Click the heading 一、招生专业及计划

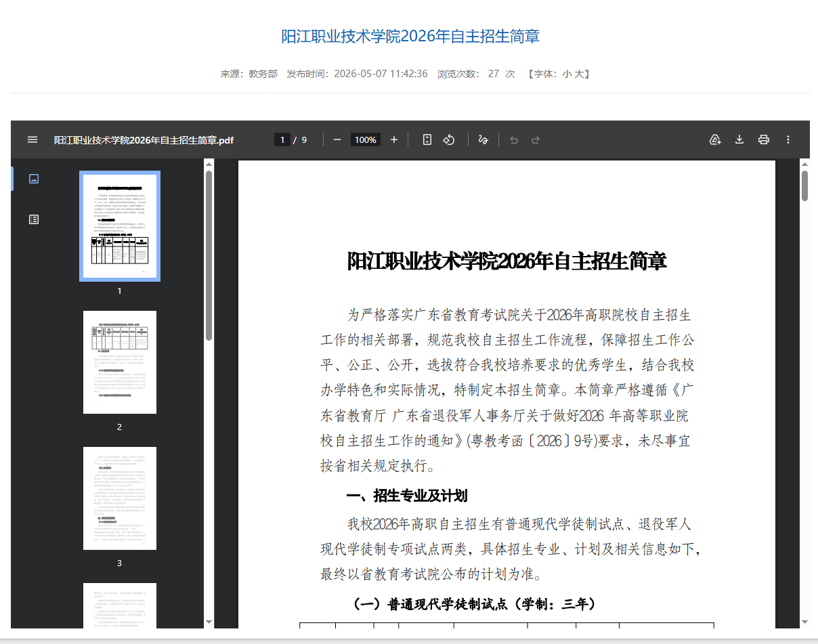pyautogui.click(x=407, y=496)
